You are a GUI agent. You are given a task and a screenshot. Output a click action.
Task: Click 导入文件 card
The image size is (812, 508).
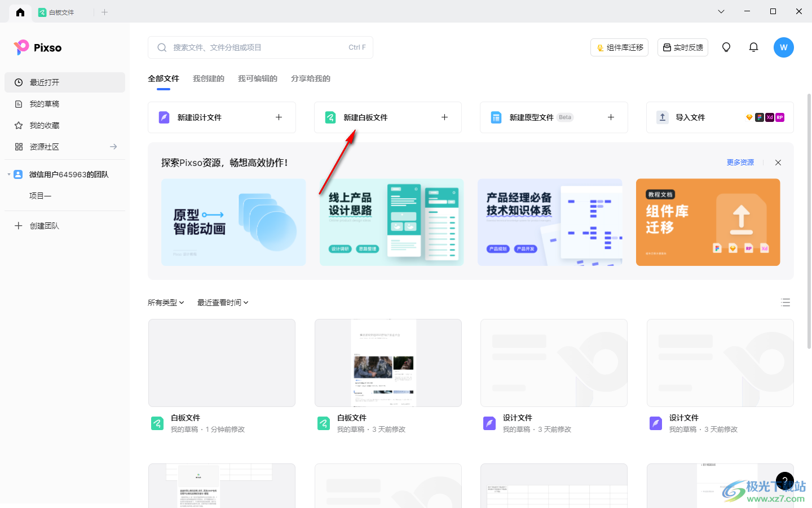(x=720, y=117)
